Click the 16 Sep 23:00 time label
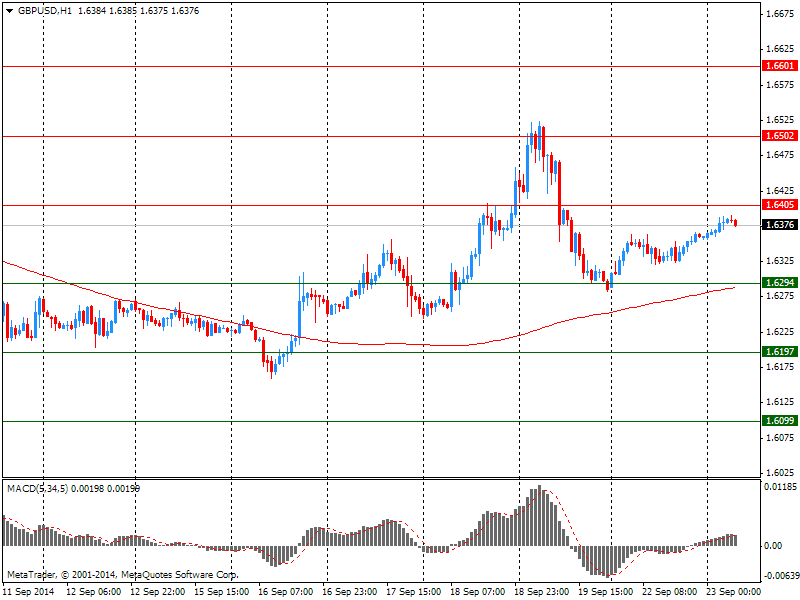Screen dimensions: 800x600 (350, 592)
